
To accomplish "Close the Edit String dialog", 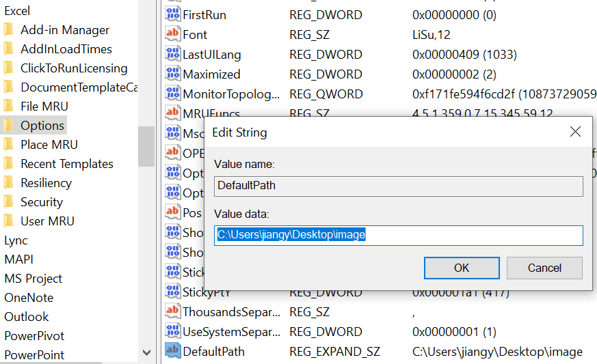I will click(x=575, y=132).
